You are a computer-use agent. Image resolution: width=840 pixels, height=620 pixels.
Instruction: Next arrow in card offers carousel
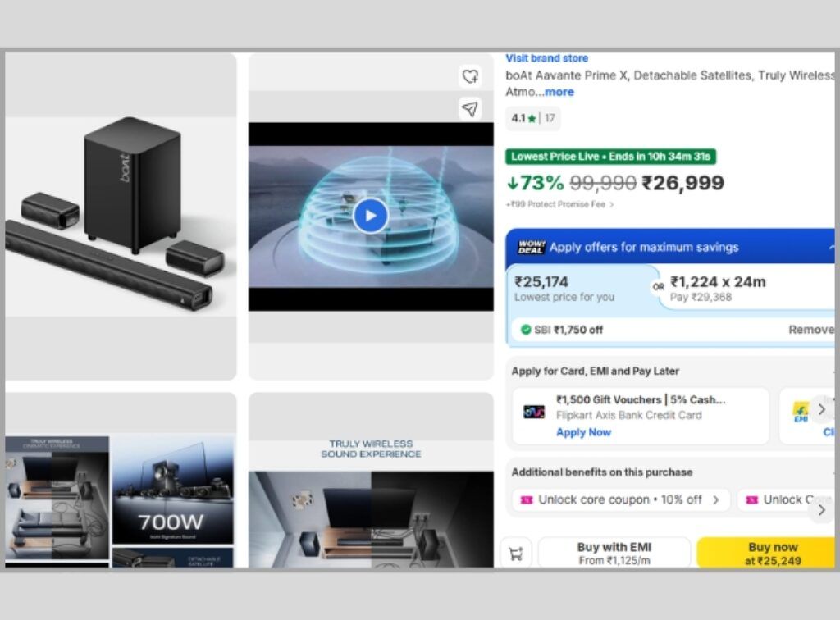822,409
